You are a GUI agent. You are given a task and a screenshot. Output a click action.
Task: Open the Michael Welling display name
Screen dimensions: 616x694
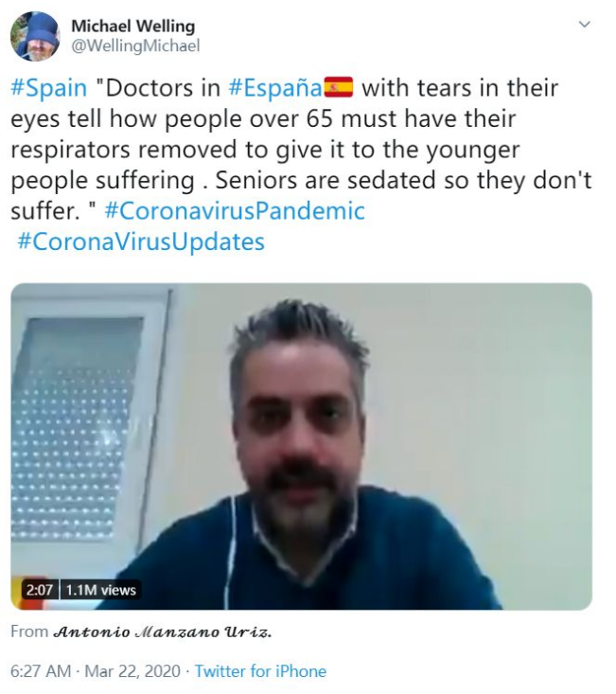tap(132, 27)
